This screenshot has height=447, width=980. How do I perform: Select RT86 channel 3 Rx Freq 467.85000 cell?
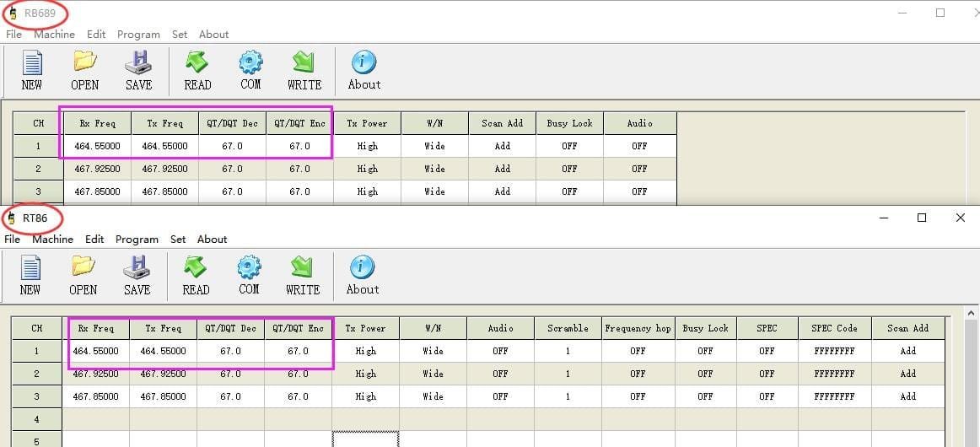(x=95, y=396)
